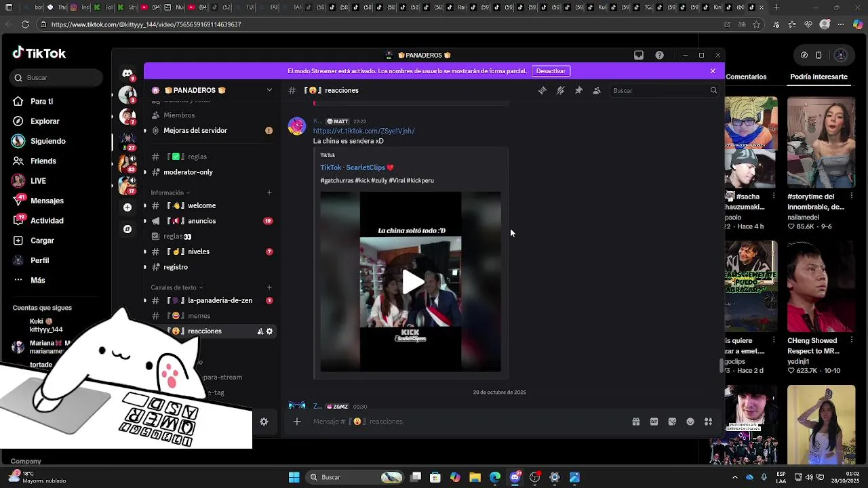Toggle the member list icon
Image resolution: width=868 pixels, height=488 pixels.
point(597,90)
